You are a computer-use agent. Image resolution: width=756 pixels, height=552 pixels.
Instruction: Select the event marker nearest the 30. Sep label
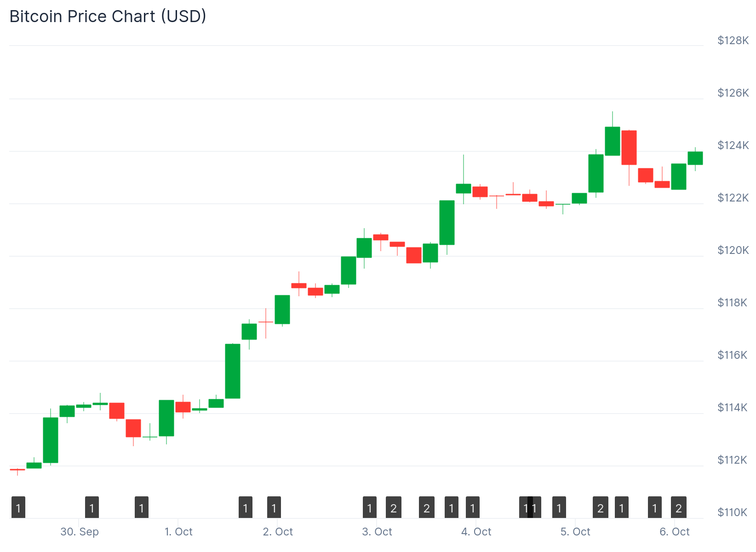click(92, 508)
